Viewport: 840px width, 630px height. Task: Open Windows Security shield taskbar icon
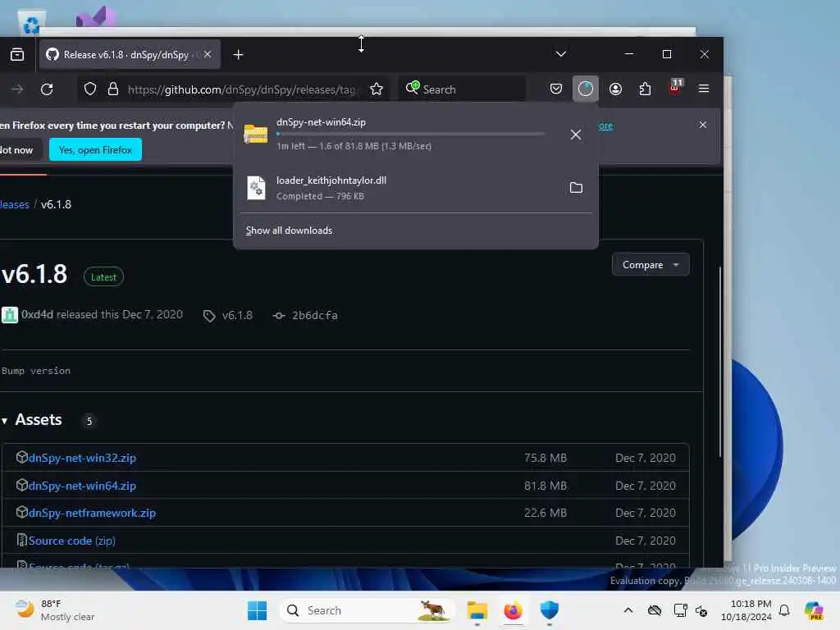tap(549, 610)
